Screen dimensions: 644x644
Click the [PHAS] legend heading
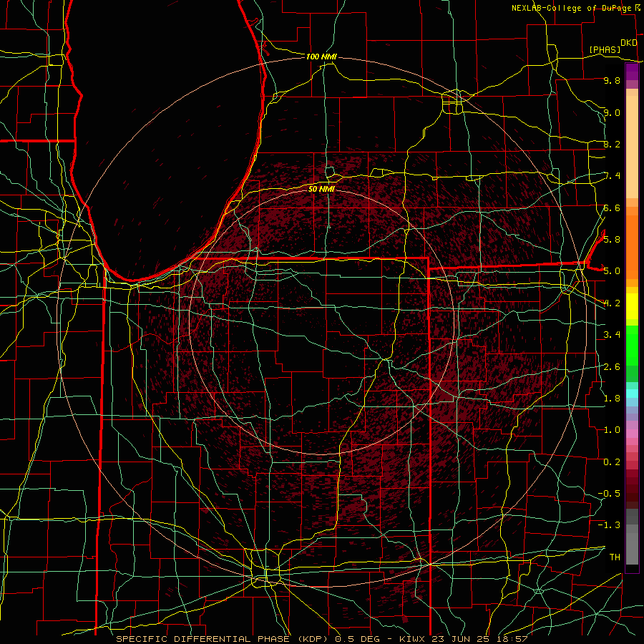click(605, 49)
